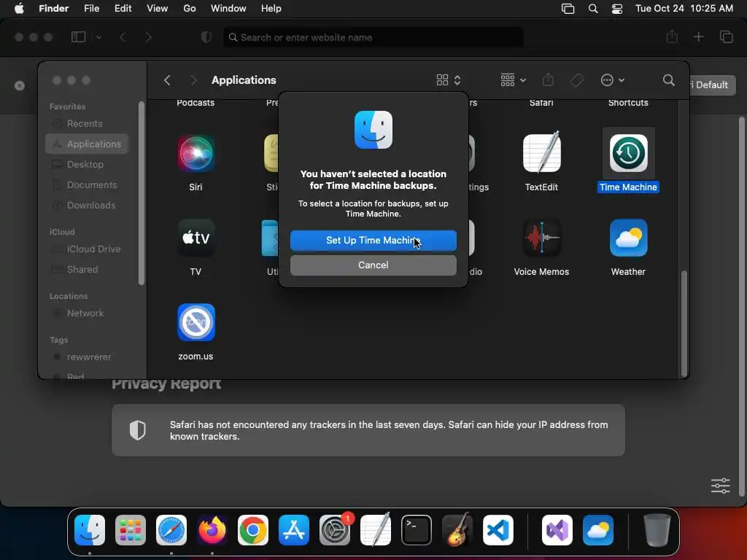747x560 pixels.
Task: Open the Finder menu
Action: [x=54, y=9]
